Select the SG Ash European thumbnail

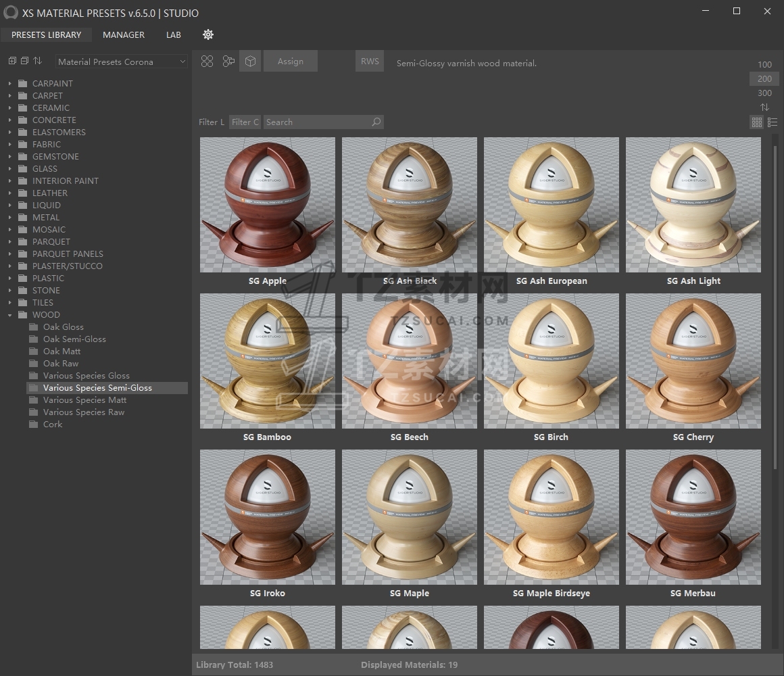coord(552,205)
